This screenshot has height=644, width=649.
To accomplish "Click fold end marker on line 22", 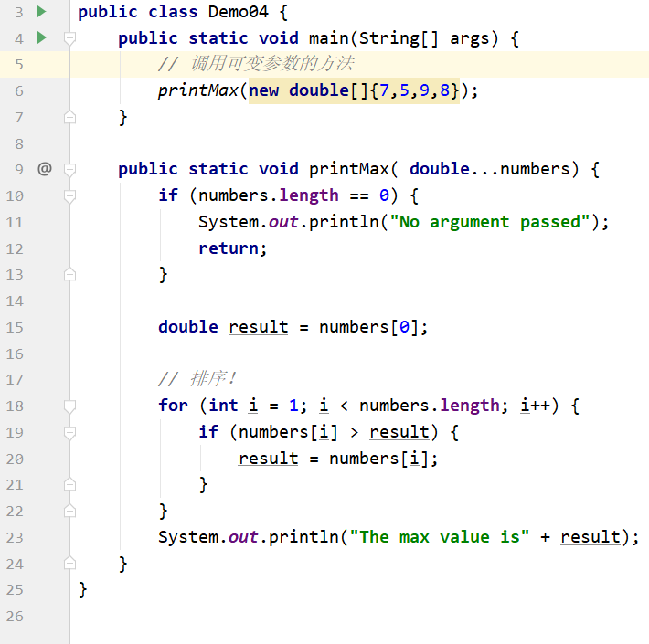I will pos(69,512).
